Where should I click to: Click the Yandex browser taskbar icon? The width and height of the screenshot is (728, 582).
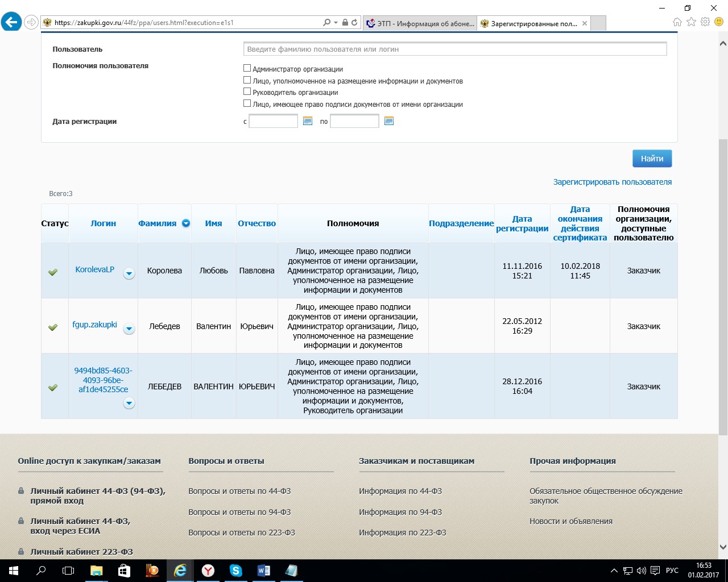tap(208, 571)
